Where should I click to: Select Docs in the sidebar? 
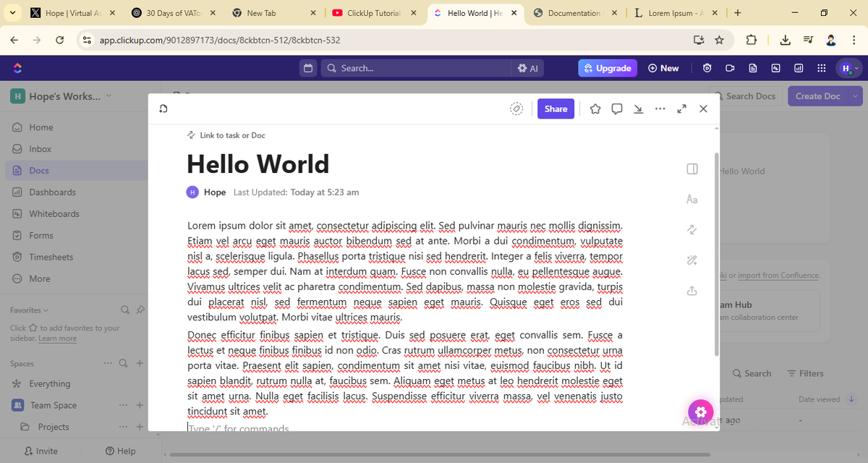(76, 171)
